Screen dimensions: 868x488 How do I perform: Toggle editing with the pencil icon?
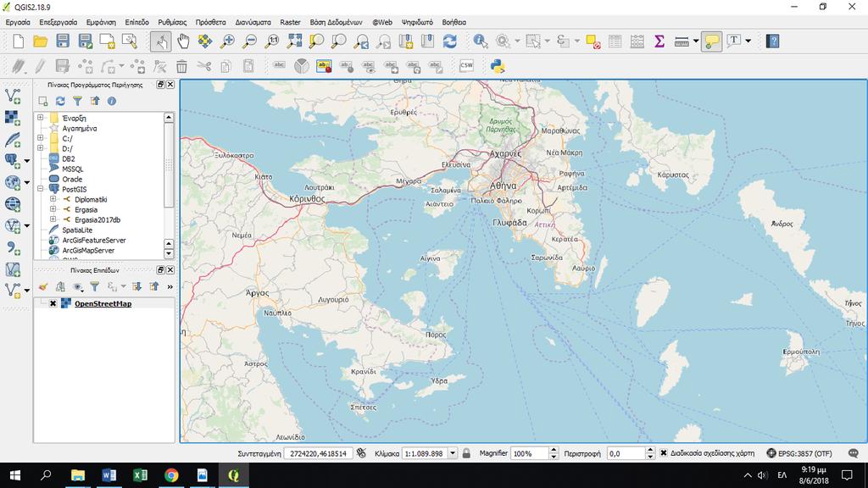point(40,66)
